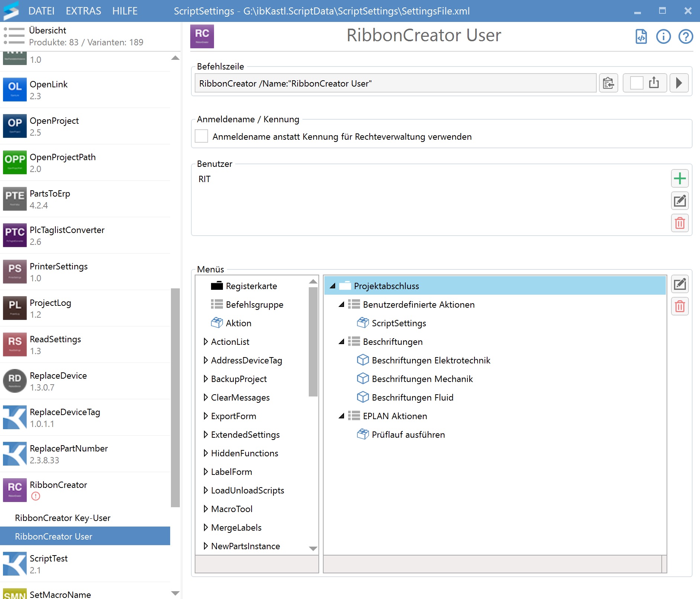The image size is (700, 599).
Task: Toggle checkbox beside export icon in Befehlszeile
Action: 636,83
